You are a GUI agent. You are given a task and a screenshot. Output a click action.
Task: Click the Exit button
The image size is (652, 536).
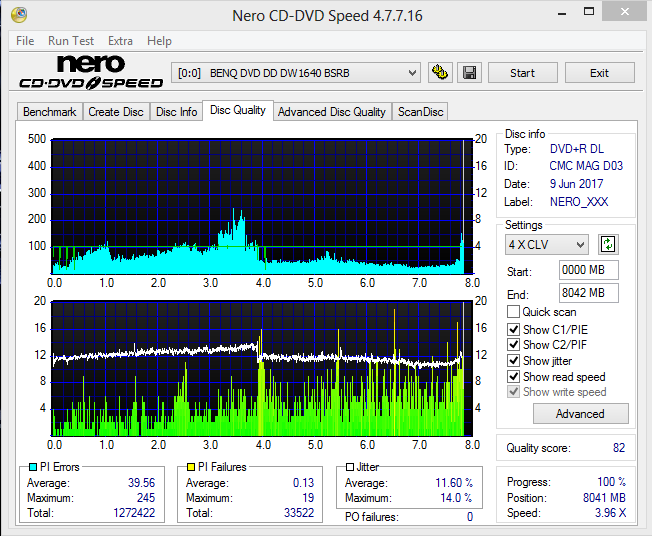[600, 73]
